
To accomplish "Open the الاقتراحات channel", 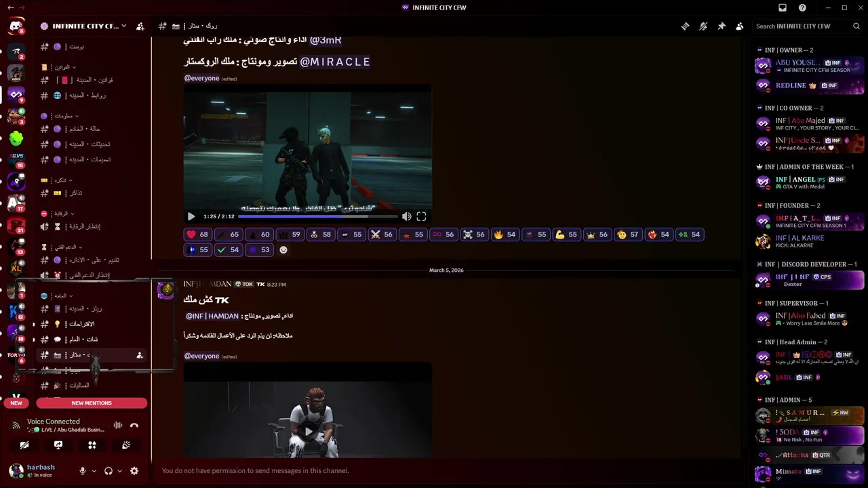I will (92, 324).
